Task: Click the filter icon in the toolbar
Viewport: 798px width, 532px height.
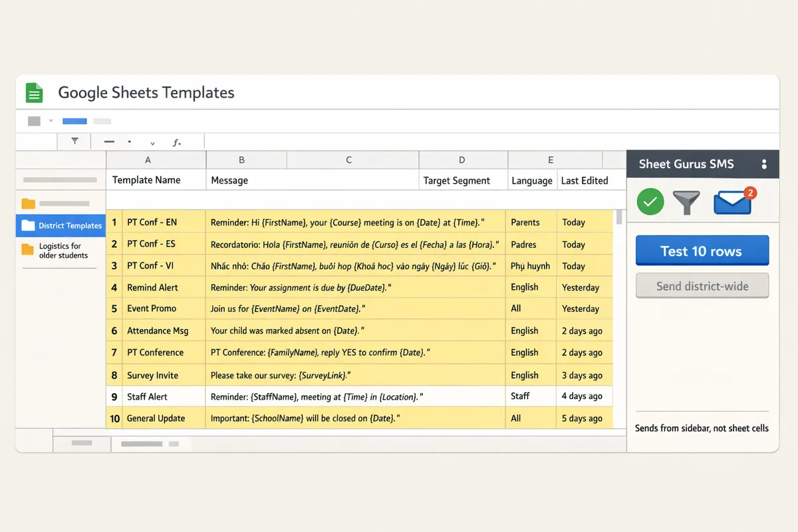Action: coord(74,141)
